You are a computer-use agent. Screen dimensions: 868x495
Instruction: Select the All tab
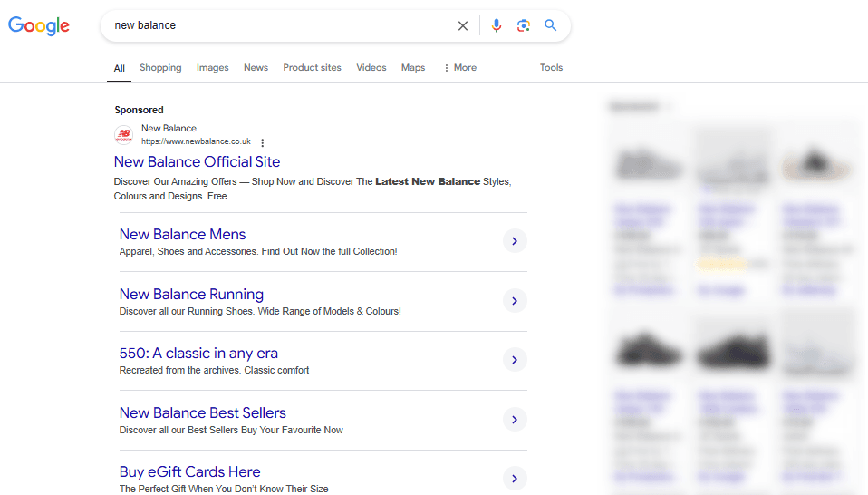[119, 68]
